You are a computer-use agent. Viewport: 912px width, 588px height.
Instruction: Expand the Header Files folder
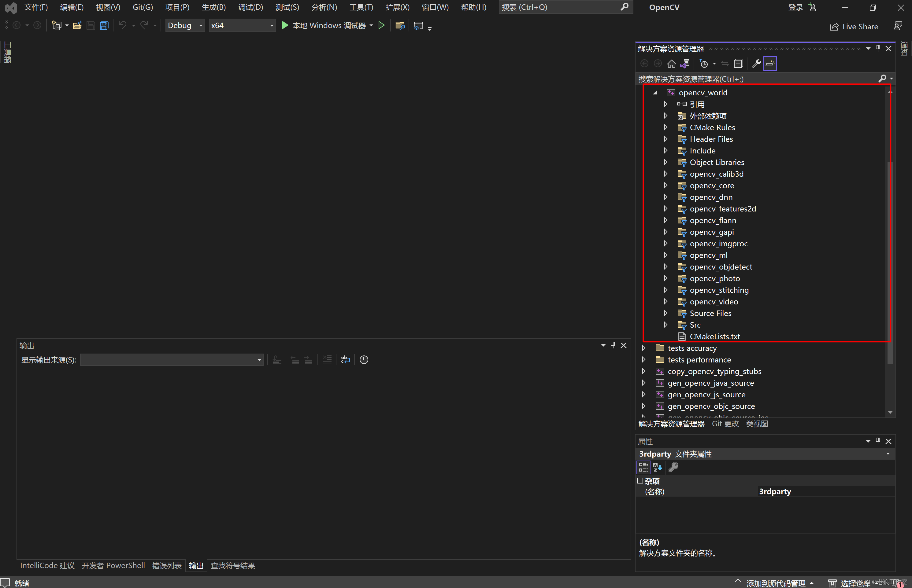(665, 139)
